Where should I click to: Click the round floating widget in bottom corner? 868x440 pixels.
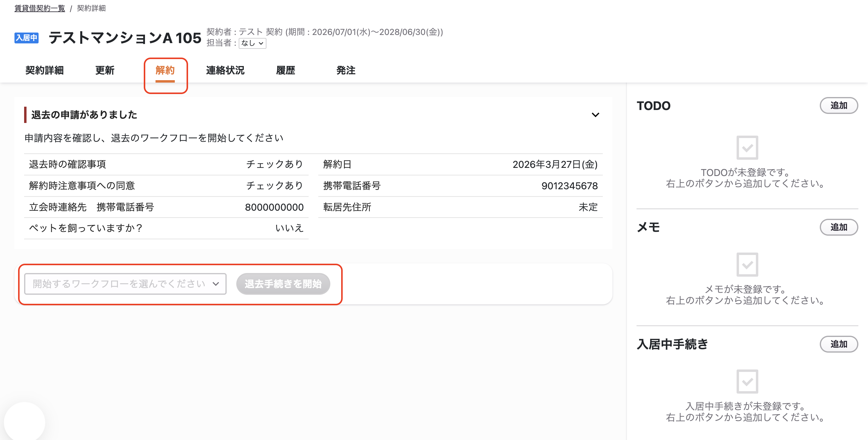click(x=25, y=421)
